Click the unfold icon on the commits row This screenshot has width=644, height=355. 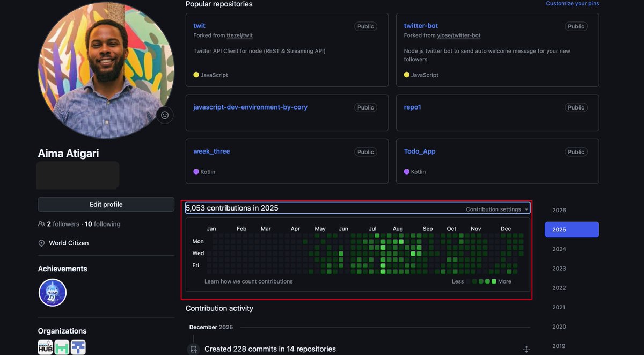[526, 350]
